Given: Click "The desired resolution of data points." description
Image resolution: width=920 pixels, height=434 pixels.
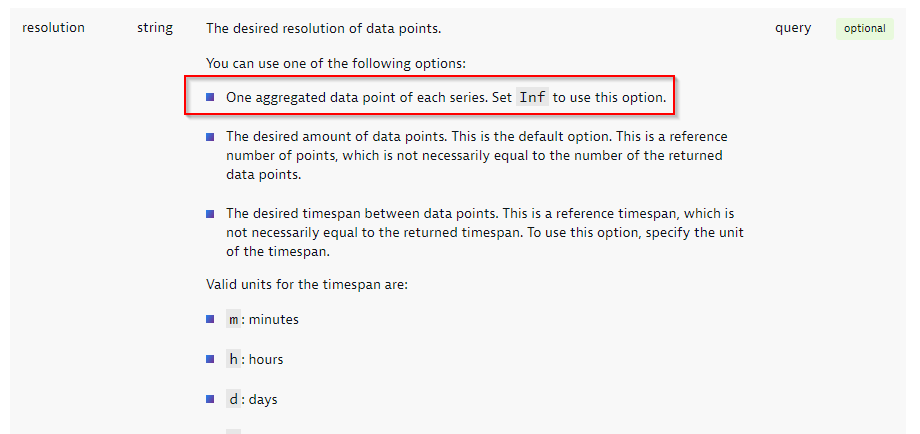Looking at the screenshot, I should tap(323, 28).
